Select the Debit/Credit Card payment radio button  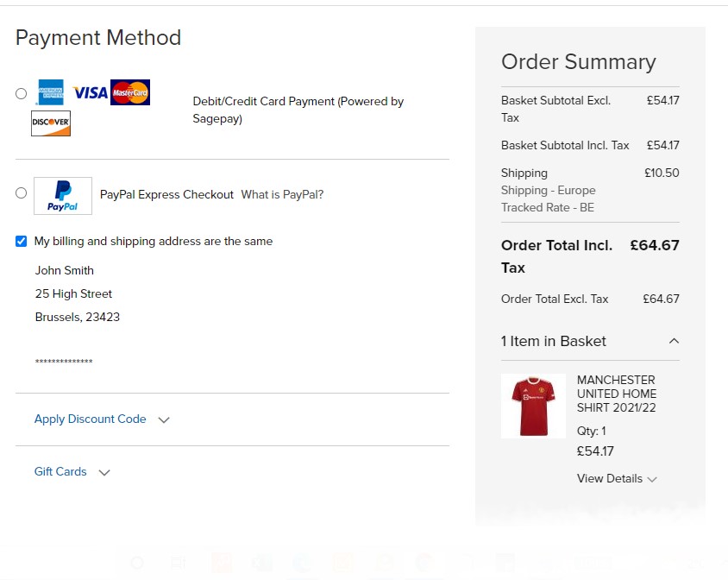(x=22, y=93)
